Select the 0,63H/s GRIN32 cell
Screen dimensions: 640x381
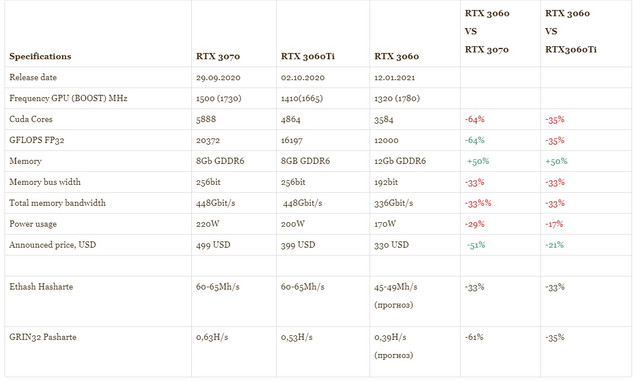[x=212, y=337]
